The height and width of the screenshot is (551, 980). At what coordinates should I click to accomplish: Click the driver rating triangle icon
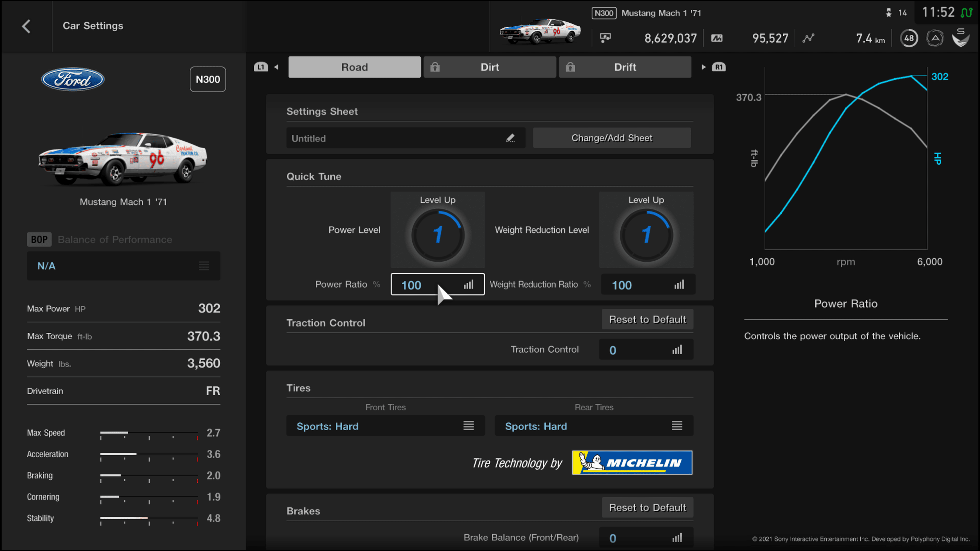[x=935, y=38]
